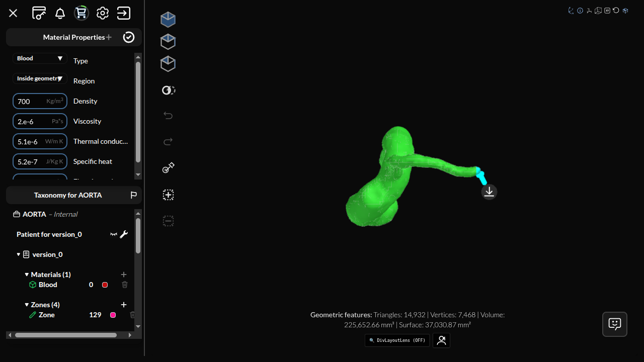Open the notifications bell icon
This screenshot has height=362, width=644.
click(x=60, y=13)
